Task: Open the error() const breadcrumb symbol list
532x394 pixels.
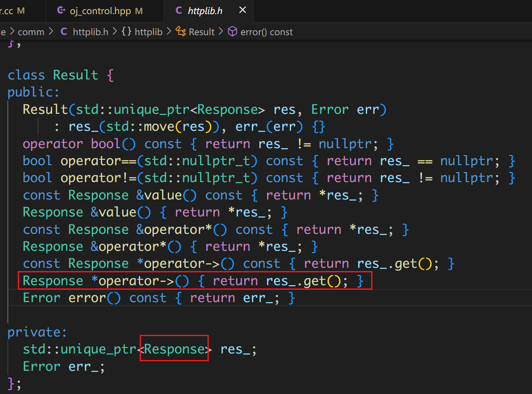Action: [267, 32]
